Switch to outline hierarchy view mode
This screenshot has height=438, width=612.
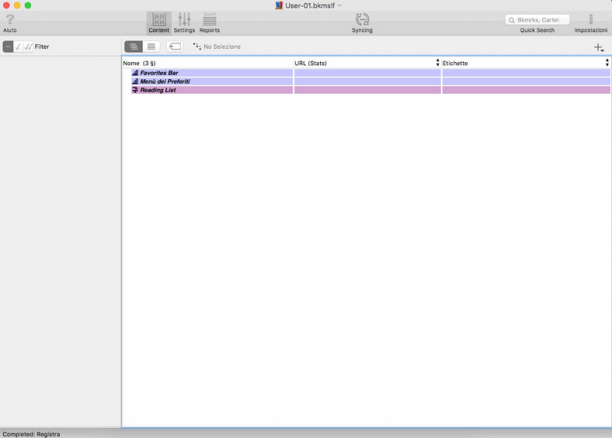pos(133,46)
